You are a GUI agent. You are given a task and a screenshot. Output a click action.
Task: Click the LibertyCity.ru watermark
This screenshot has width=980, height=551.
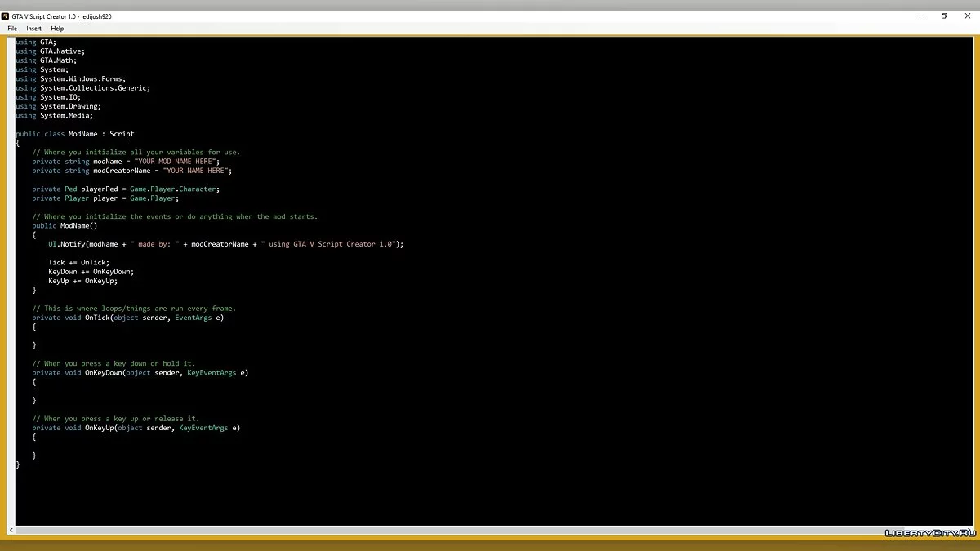pyautogui.click(x=929, y=533)
